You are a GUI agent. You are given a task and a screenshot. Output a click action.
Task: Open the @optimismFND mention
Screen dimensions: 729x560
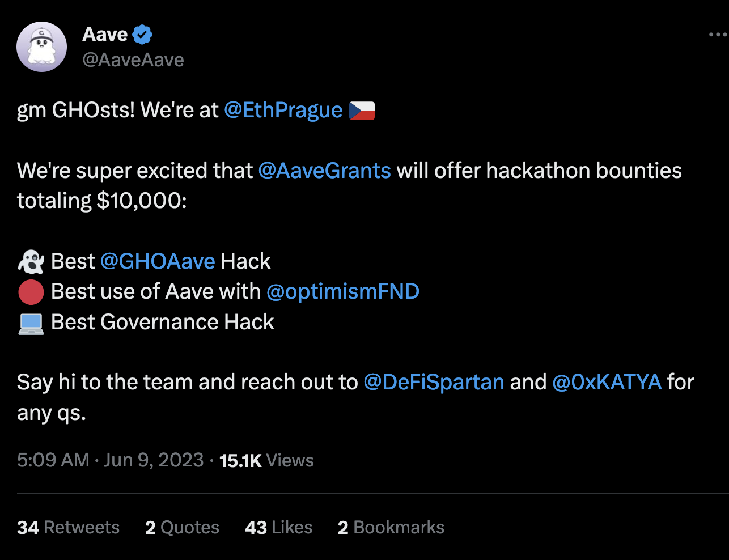pos(343,291)
